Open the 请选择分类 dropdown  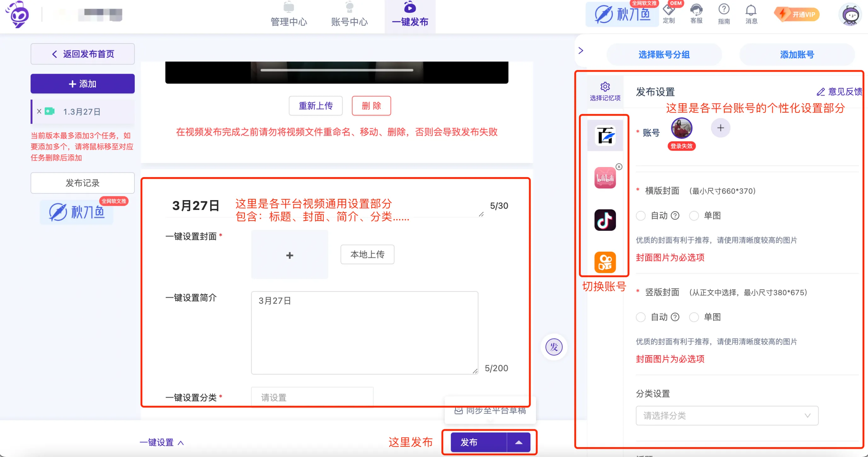727,415
